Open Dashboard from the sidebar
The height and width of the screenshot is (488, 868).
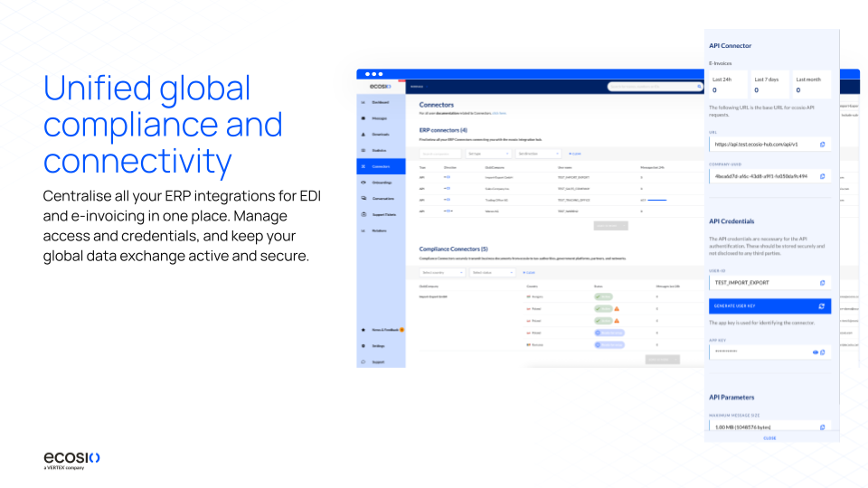pos(381,102)
